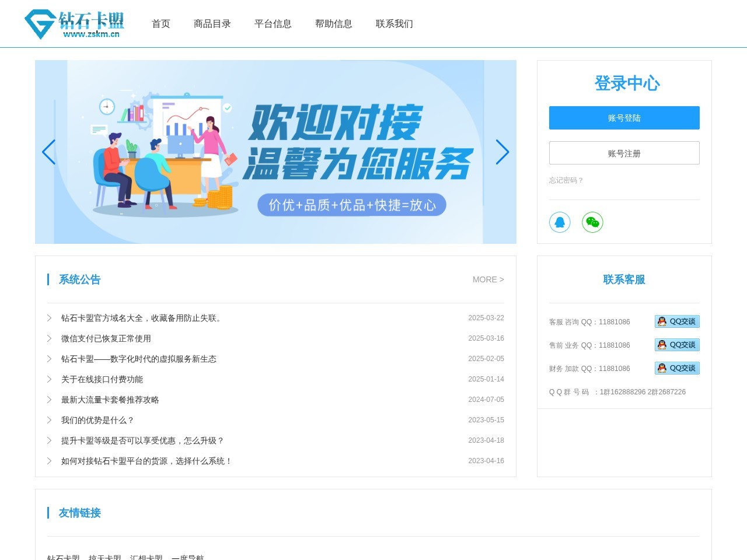Image resolution: width=747 pixels, height=560 pixels.
Task: Click the blue 账号登陆 button
Action: [624, 118]
